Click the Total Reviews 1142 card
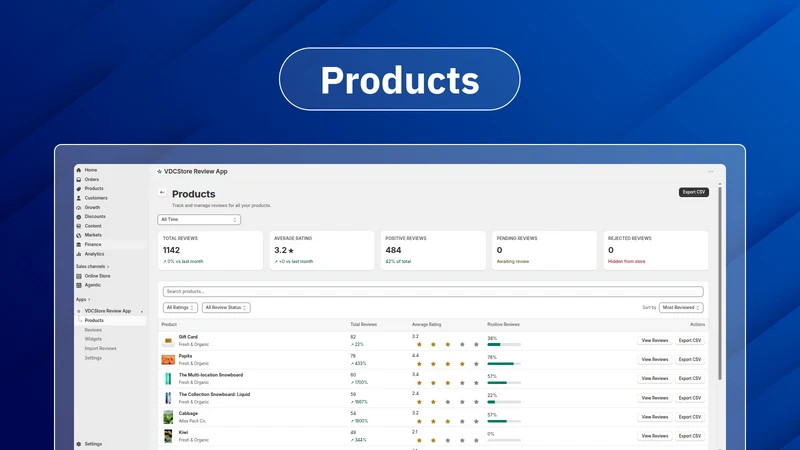Image resolution: width=800 pixels, height=450 pixels. pos(210,250)
